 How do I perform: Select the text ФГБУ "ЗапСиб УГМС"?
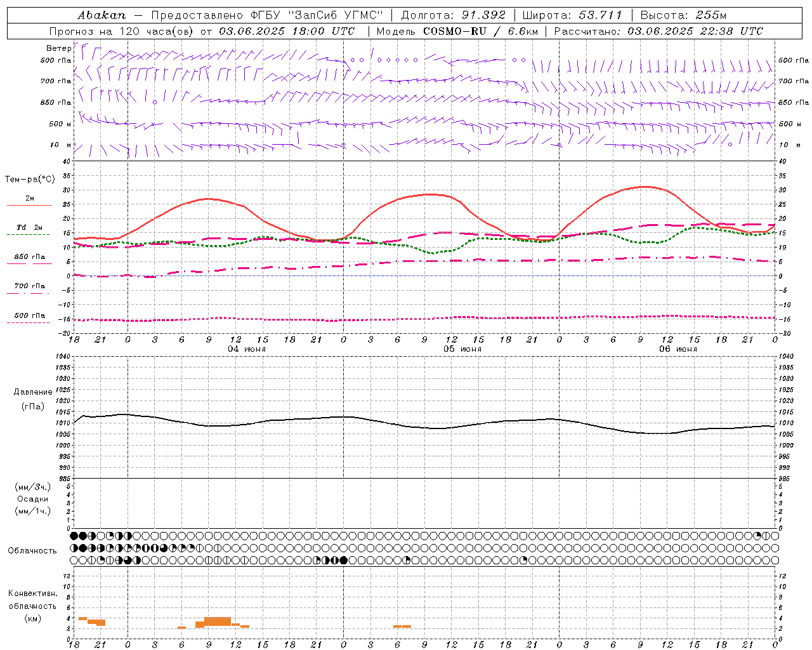click(x=316, y=15)
